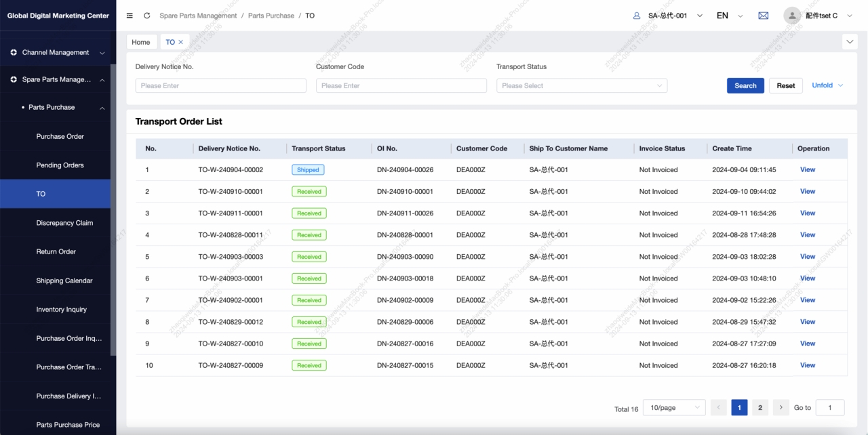Screen dimensions: 868x435
Task: View transport order TO-W-240904-00002
Action: point(808,169)
